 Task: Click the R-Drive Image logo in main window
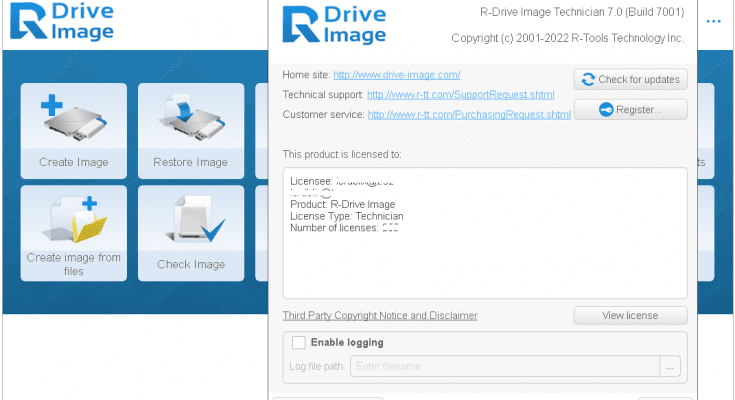[x=62, y=21]
